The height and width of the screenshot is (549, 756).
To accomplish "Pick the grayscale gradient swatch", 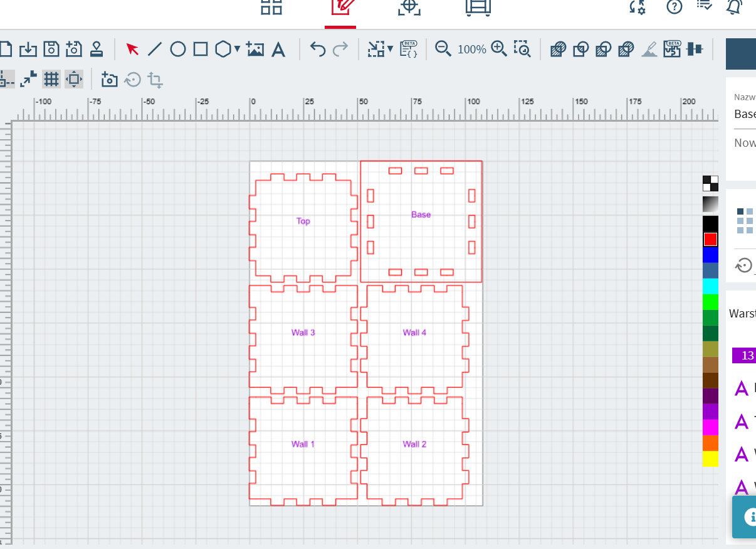I will tap(710, 205).
